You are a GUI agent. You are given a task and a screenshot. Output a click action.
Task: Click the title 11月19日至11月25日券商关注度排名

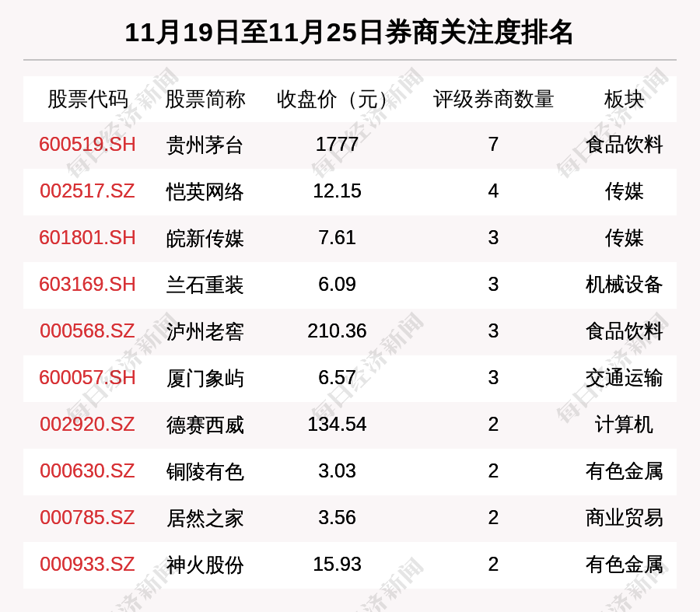coord(348,33)
